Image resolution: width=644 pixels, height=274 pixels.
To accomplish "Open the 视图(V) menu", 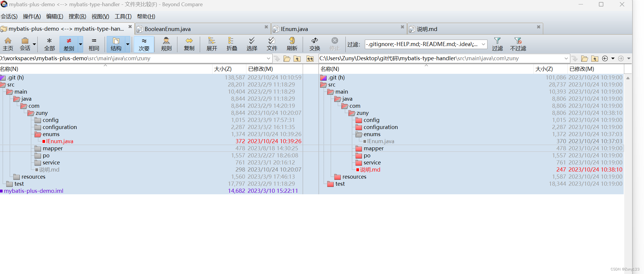I will point(100,17).
